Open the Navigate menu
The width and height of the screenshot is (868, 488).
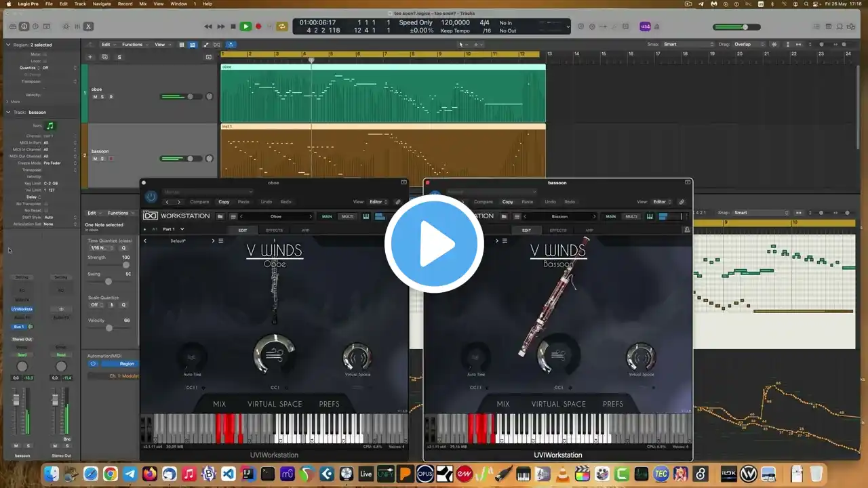tap(102, 3)
